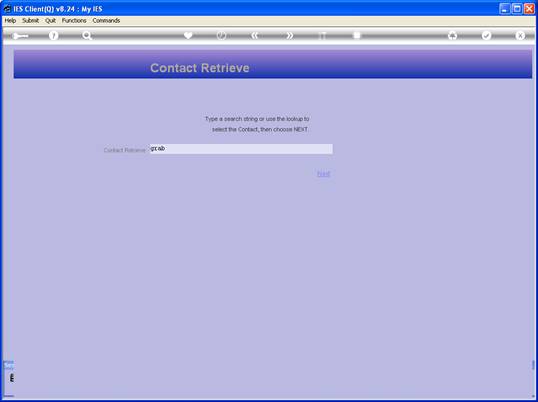
Task: Open the question mark help icon
Action: (x=53, y=36)
